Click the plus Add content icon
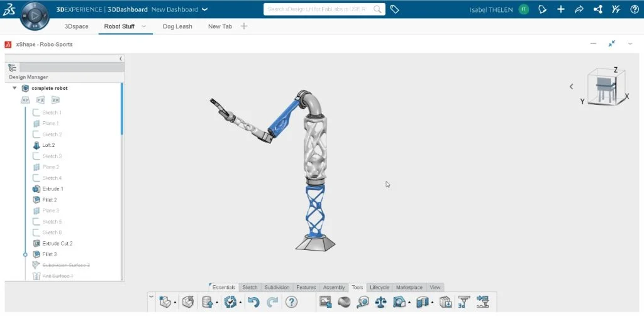This screenshot has width=644, height=316. click(x=561, y=9)
